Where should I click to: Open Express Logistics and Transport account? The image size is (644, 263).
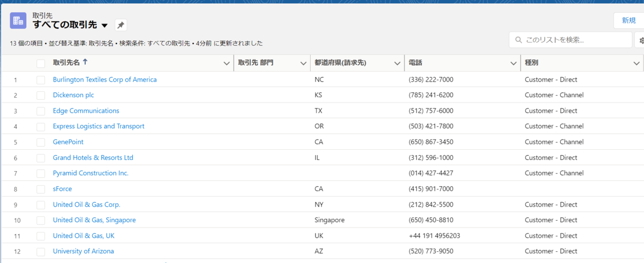pyautogui.click(x=99, y=126)
